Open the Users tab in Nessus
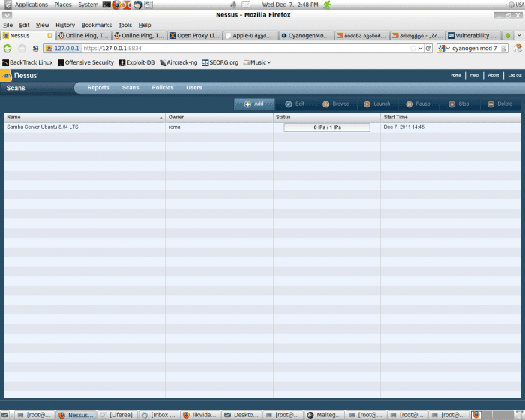 [x=194, y=88]
